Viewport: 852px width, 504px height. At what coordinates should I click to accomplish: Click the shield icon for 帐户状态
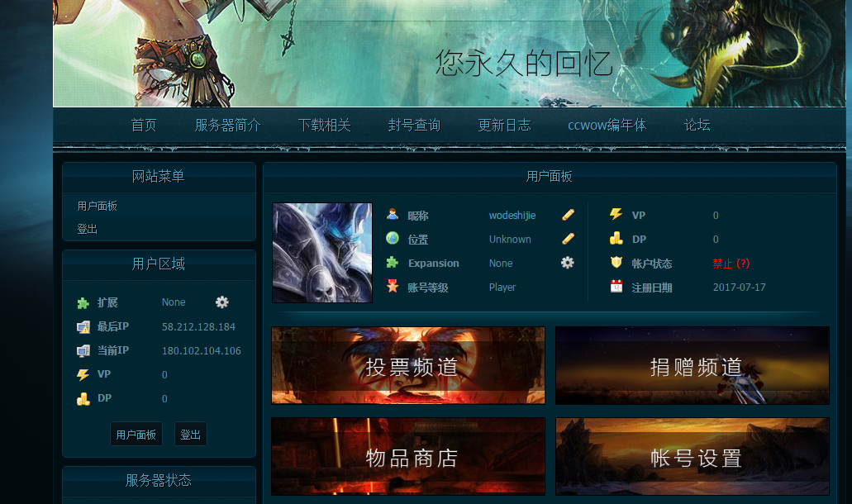click(x=616, y=263)
